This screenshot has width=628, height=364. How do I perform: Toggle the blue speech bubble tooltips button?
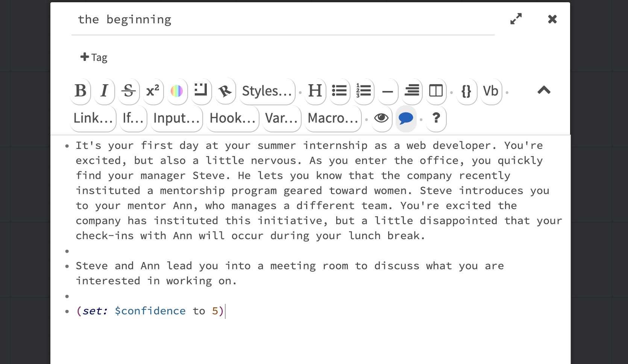click(x=406, y=118)
